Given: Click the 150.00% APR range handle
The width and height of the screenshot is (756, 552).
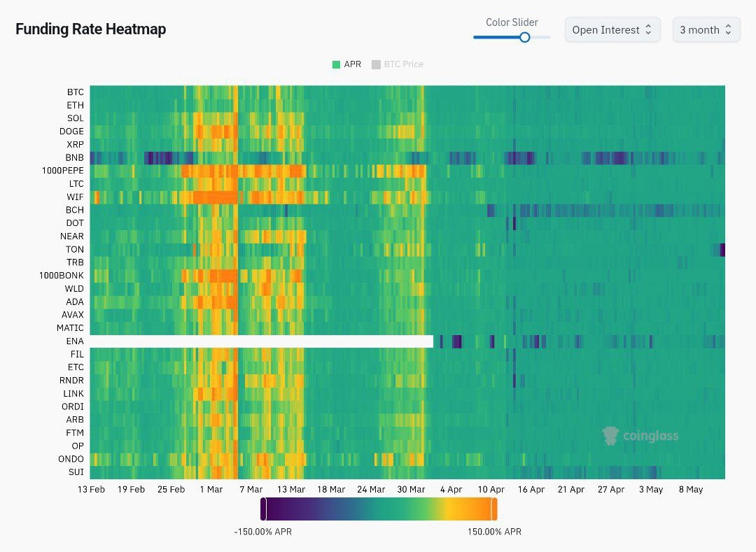Looking at the screenshot, I should 494,509.
